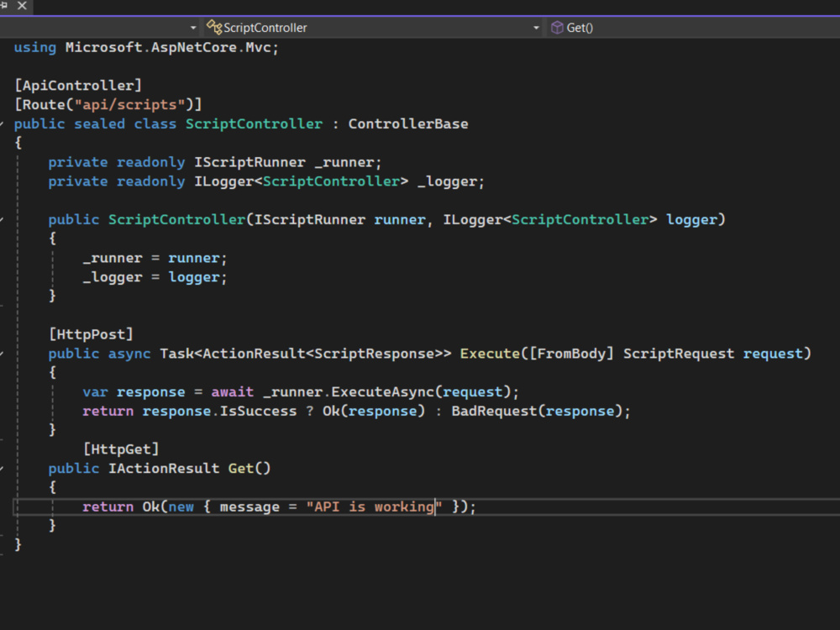The height and width of the screenshot is (630, 840).
Task: Click the [HttpGet] attribute
Action: tap(121, 449)
